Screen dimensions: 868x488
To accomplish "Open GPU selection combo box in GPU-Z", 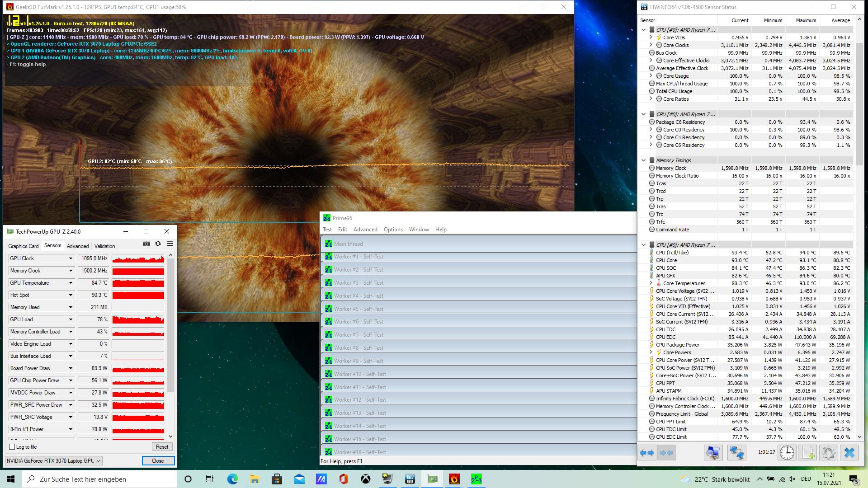I will [53, 460].
